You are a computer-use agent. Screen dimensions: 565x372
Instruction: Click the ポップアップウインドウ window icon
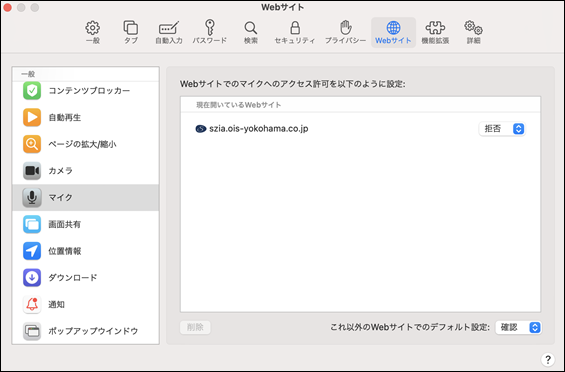(x=32, y=331)
